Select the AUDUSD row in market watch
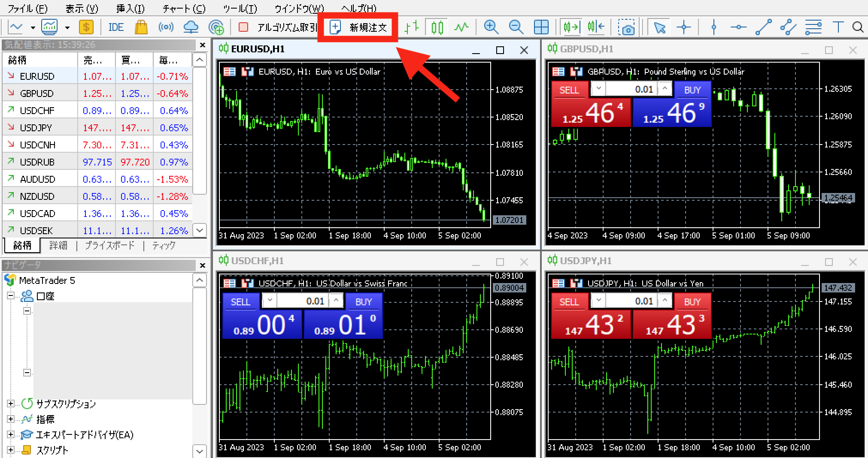 (97, 179)
